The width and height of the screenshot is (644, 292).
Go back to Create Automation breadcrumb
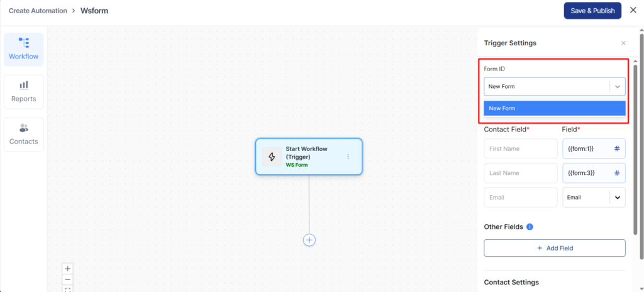pos(38,11)
